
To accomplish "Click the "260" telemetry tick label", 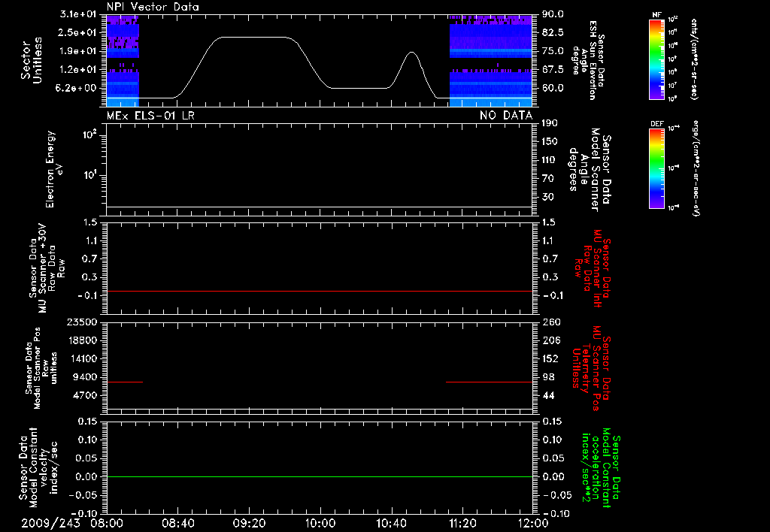I will point(551,322).
